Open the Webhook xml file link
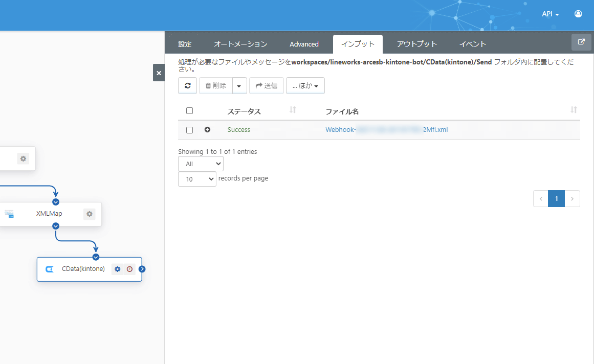Image resolution: width=594 pixels, height=364 pixels. (386, 129)
